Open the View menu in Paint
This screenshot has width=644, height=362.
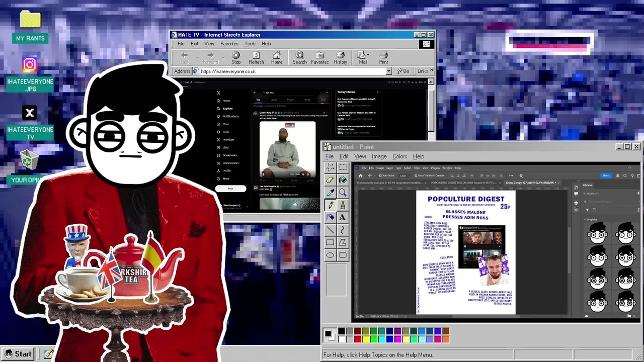(x=360, y=156)
